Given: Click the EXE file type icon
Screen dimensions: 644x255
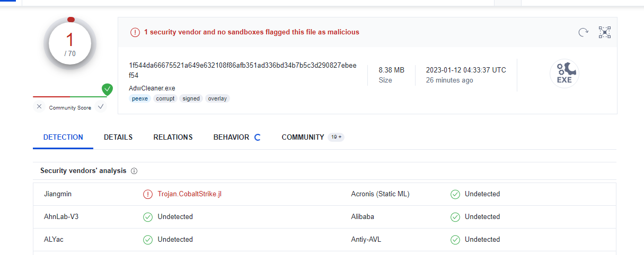Looking at the screenshot, I should [564, 74].
